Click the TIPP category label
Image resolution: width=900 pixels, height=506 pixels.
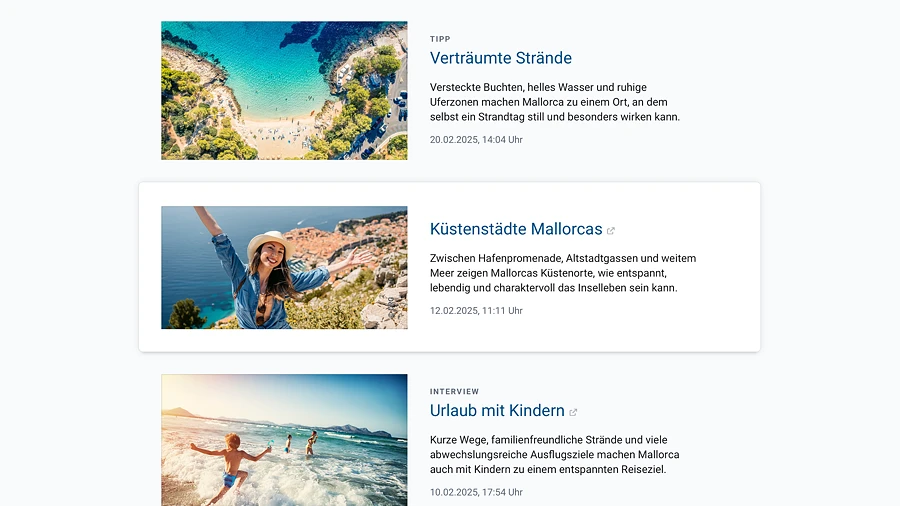point(440,39)
